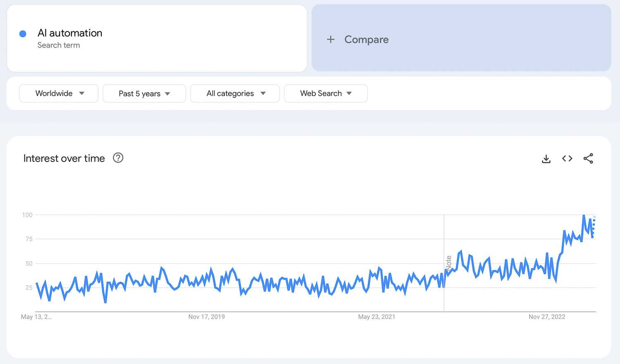Open the help tooltip next to Interest over time

118,158
